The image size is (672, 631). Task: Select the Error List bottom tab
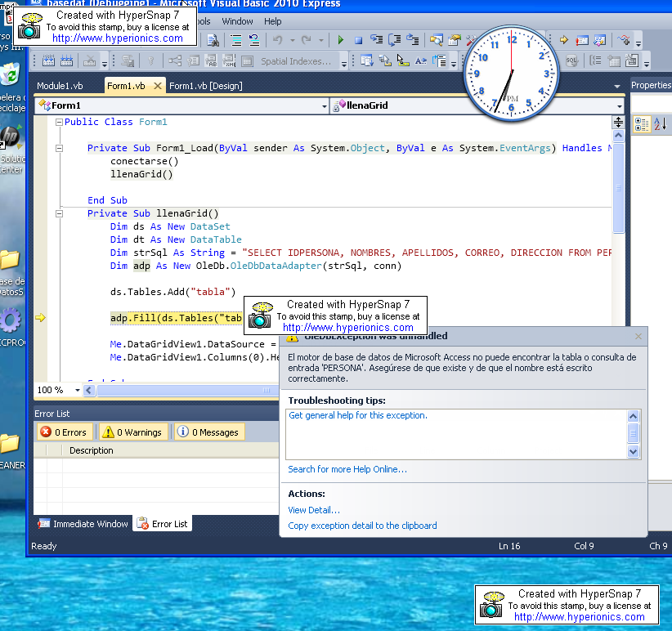(x=162, y=523)
